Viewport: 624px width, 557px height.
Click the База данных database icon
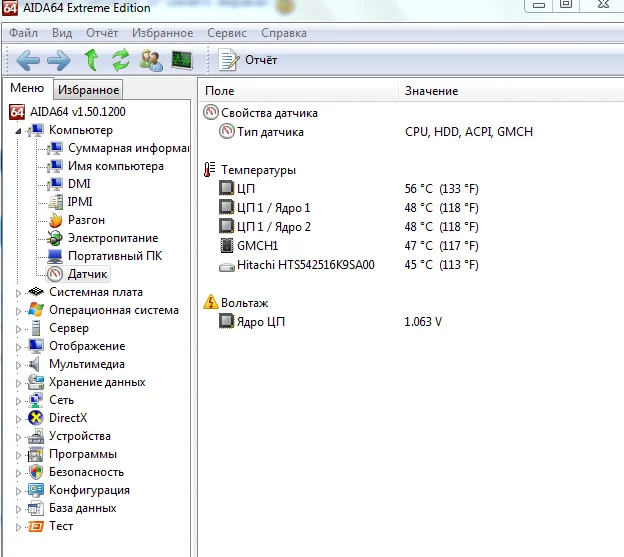36,508
